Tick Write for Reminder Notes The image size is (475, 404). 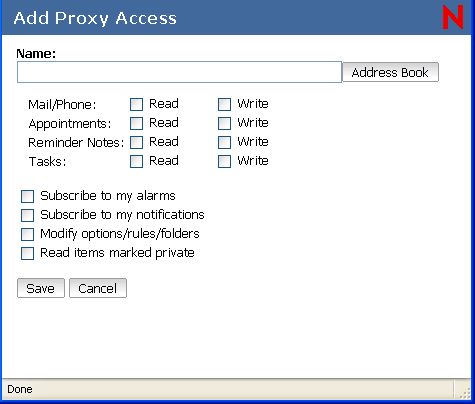click(224, 142)
